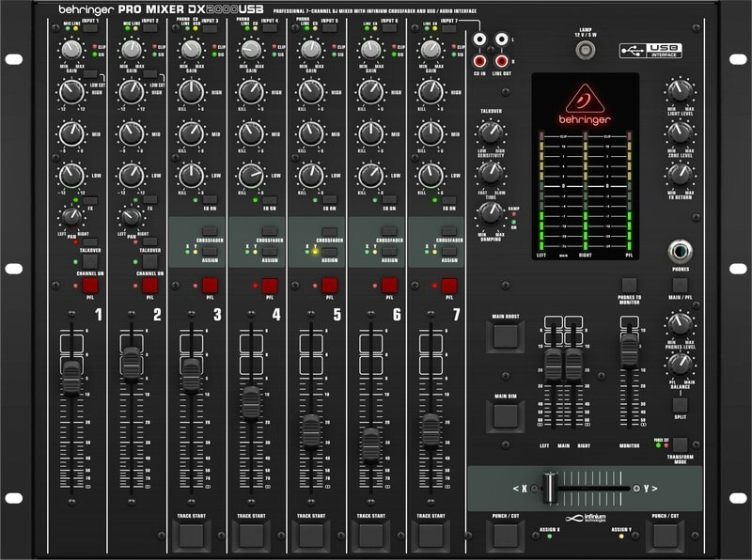The width and height of the screenshot is (752, 560).
Task: Click the Phones headphone jack
Action: [x=680, y=252]
